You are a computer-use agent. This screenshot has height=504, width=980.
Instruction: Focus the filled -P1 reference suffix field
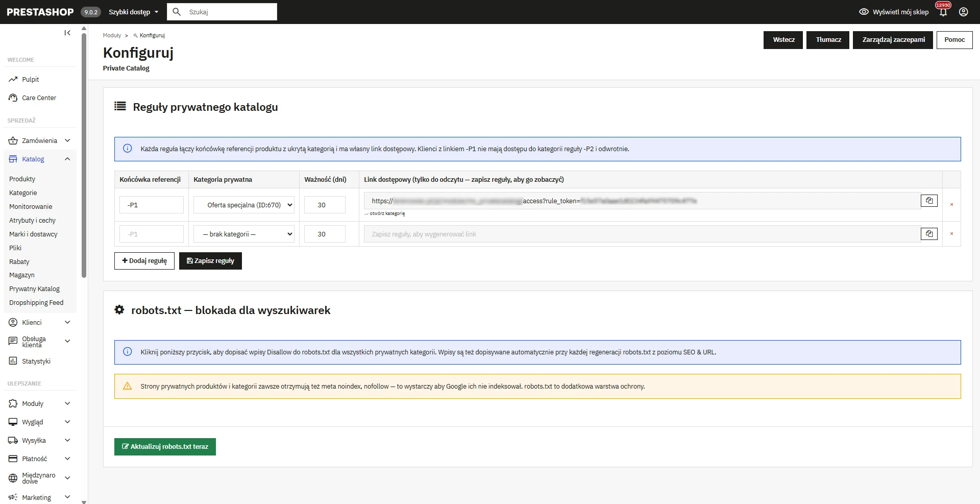[152, 205]
